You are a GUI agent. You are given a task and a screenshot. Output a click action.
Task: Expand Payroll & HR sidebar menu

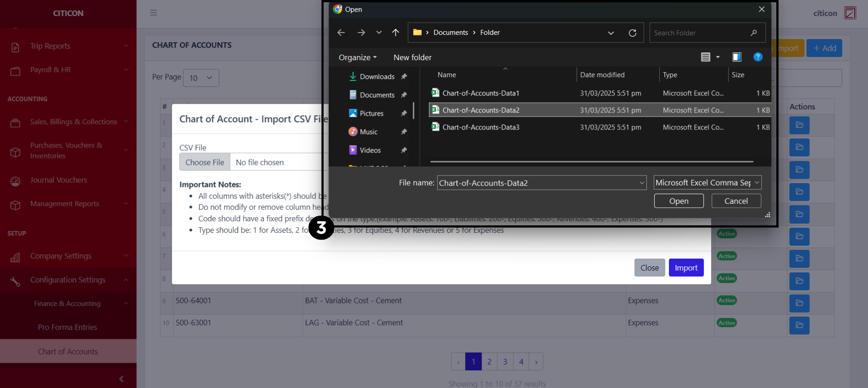point(68,70)
